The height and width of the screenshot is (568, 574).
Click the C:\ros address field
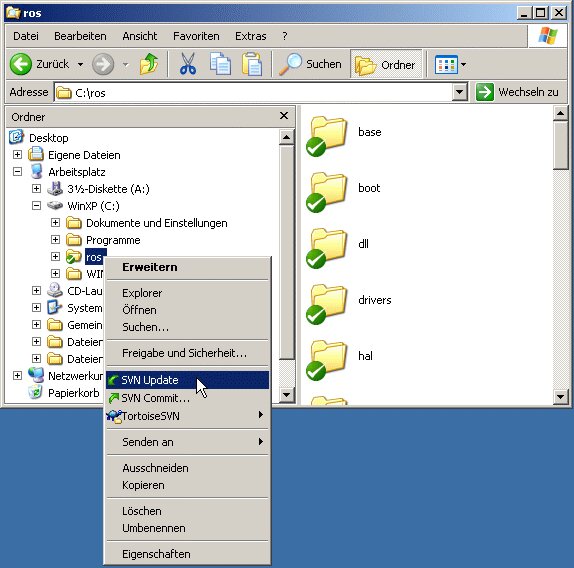click(x=254, y=93)
